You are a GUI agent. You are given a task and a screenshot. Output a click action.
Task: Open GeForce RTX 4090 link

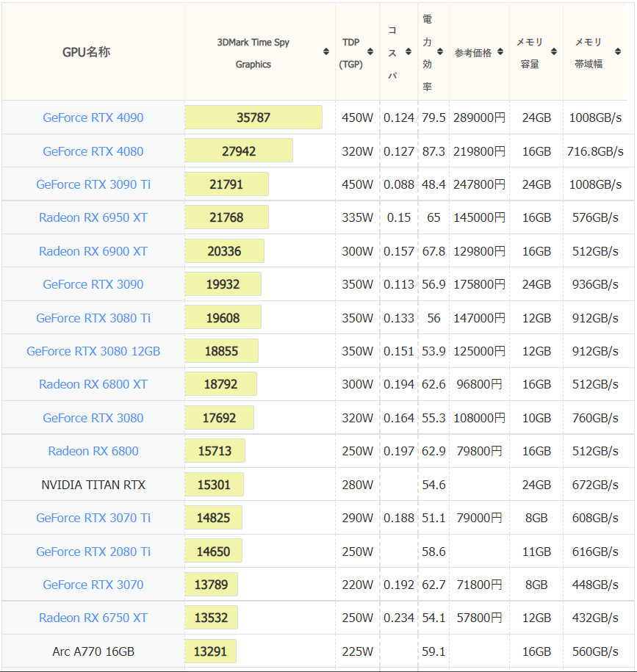pyautogui.click(x=93, y=118)
